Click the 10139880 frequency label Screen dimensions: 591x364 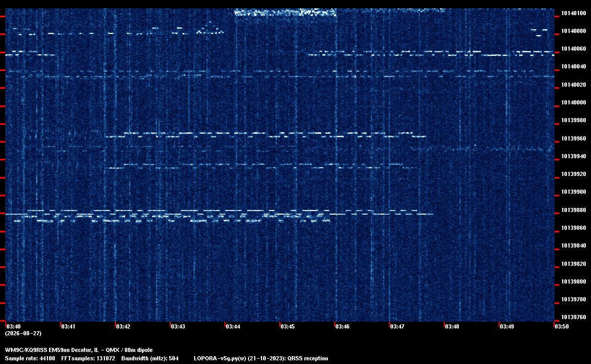point(573,210)
